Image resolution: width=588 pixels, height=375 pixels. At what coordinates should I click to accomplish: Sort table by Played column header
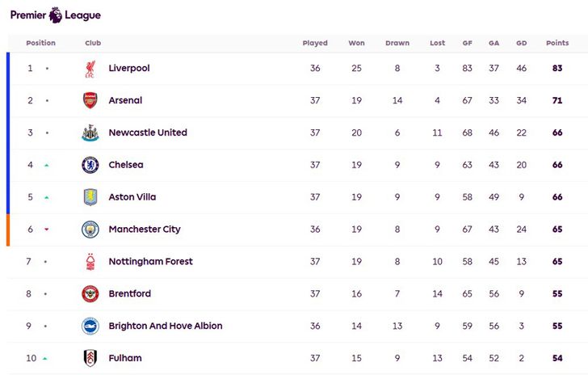(315, 43)
